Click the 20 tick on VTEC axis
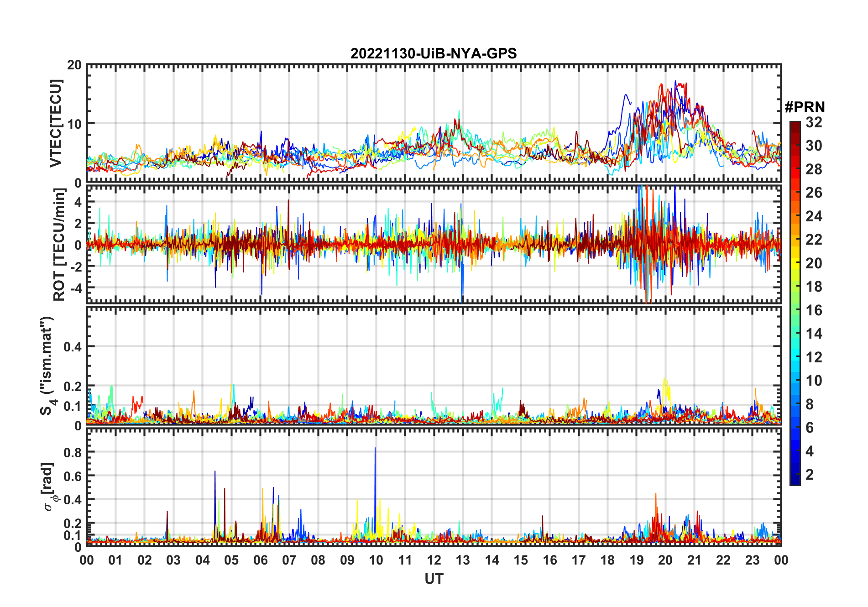868x607 pixels. click(74, 65)
